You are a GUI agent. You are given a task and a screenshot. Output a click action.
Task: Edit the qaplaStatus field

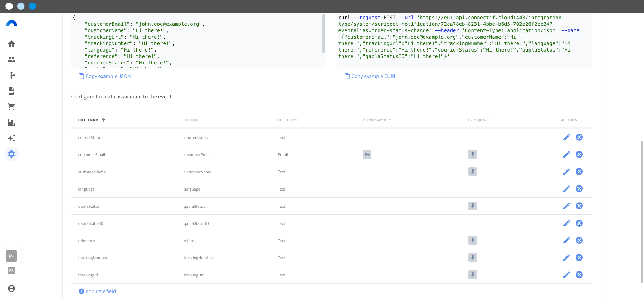[566, 206]
